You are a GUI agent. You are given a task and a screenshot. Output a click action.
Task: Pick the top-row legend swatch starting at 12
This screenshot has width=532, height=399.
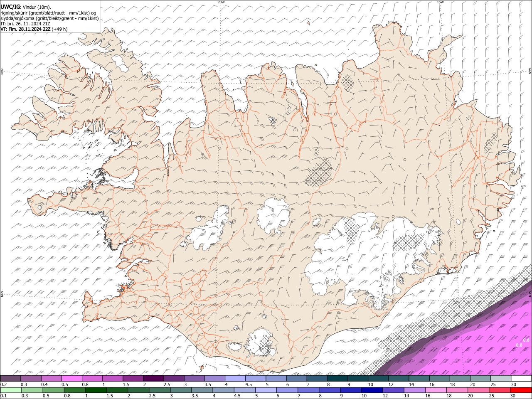399,379
